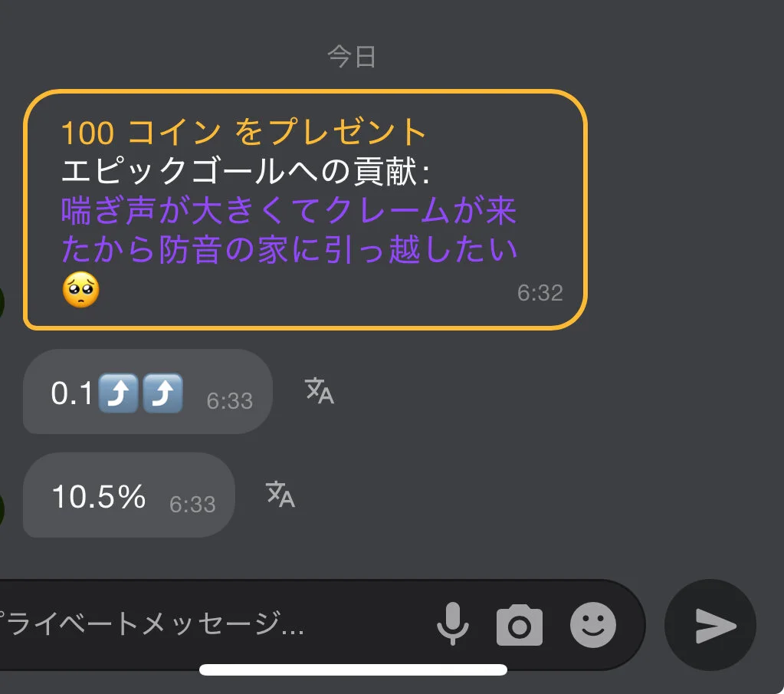Tap the microphone icon to record voice
The width and height of the screenshot is (784, 694).
coord(452,624)
